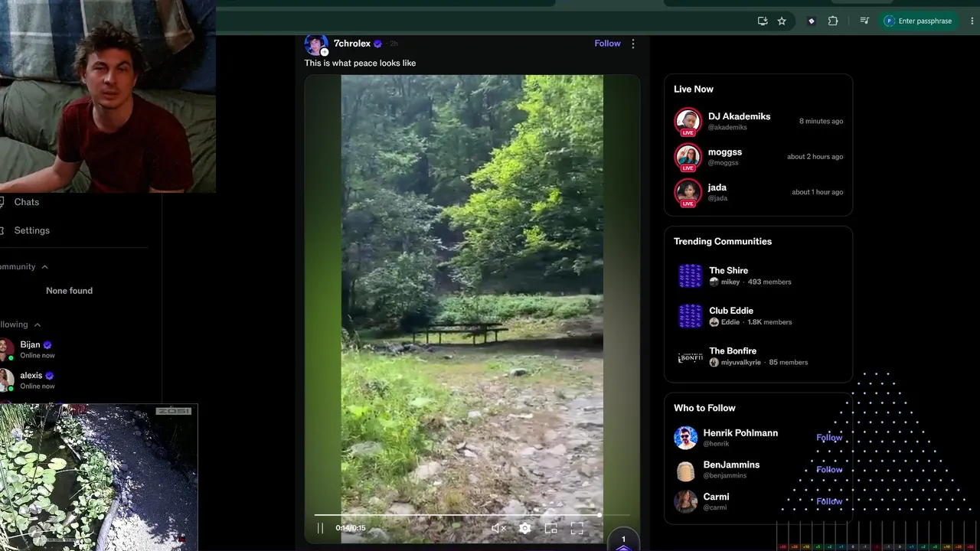Click the purple notification badge showing 1

(623, 540)
